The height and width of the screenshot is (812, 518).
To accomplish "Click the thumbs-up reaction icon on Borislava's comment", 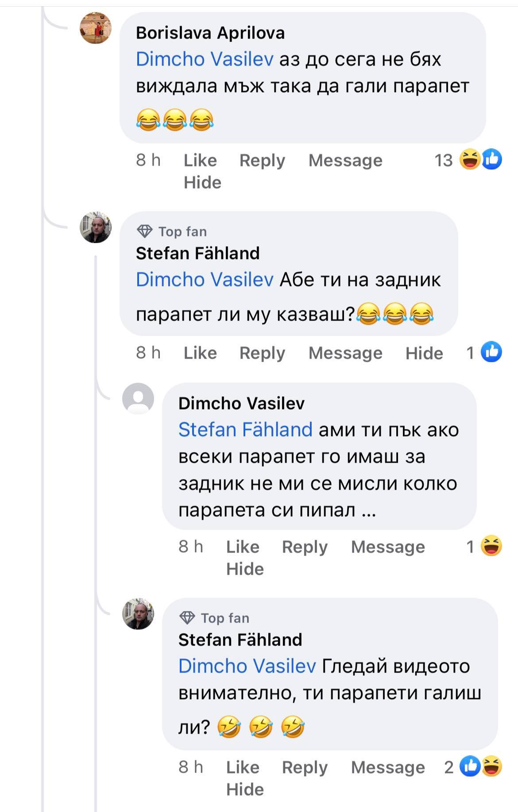I will 491,159.
